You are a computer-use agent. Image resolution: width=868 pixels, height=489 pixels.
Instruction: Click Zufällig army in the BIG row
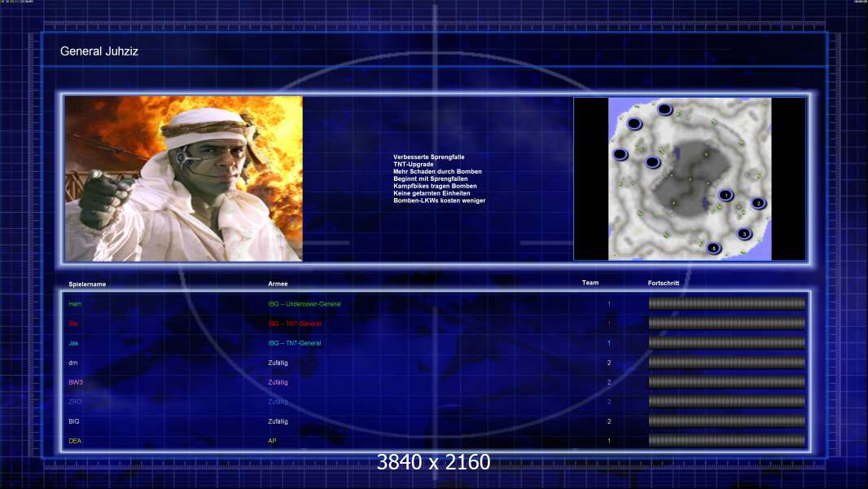(x=278, y=421)
